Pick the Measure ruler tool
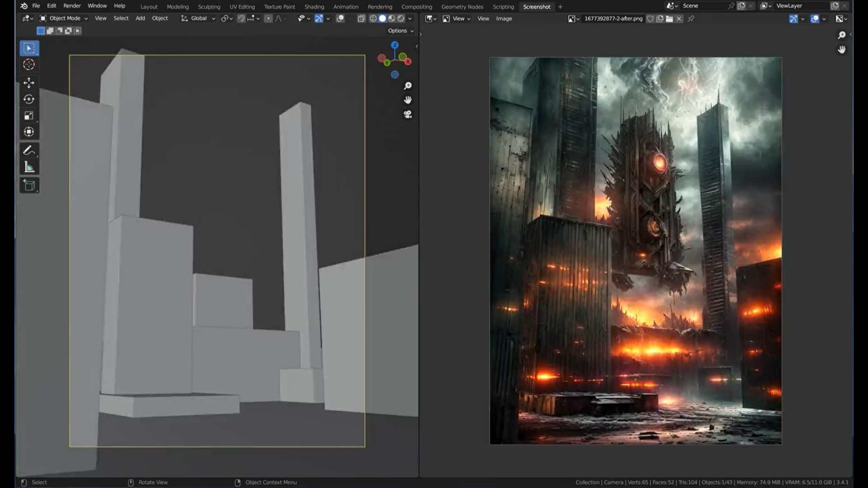The image size is (868, 488). pos(29,168)
